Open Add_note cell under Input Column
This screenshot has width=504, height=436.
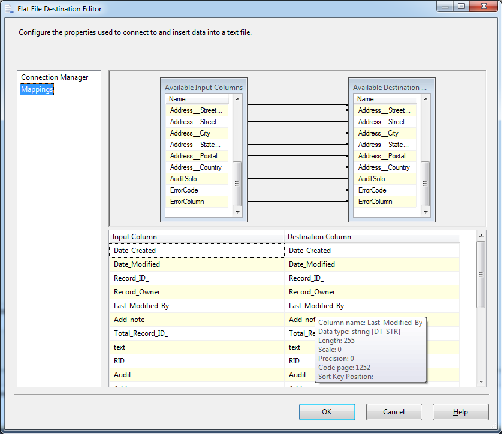pyautogui.click(x=197, y=320)
